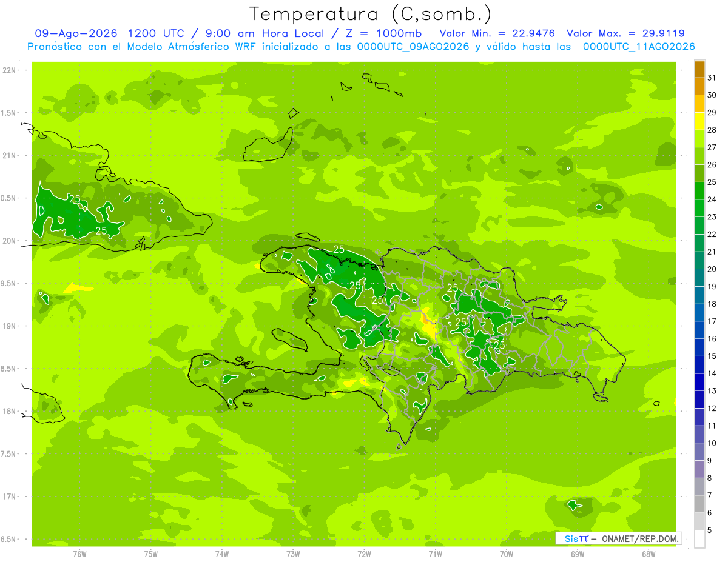
Task: Click the '76W' longitude axis label
Action: (79, 554)
